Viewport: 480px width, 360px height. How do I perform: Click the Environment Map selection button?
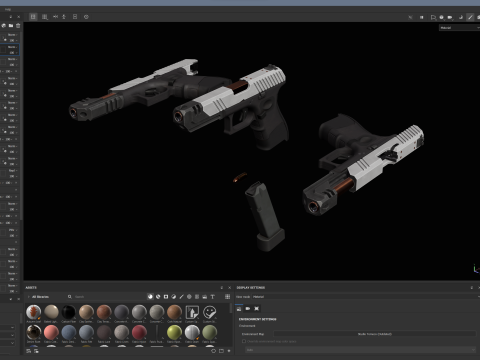tap(375, 334)
